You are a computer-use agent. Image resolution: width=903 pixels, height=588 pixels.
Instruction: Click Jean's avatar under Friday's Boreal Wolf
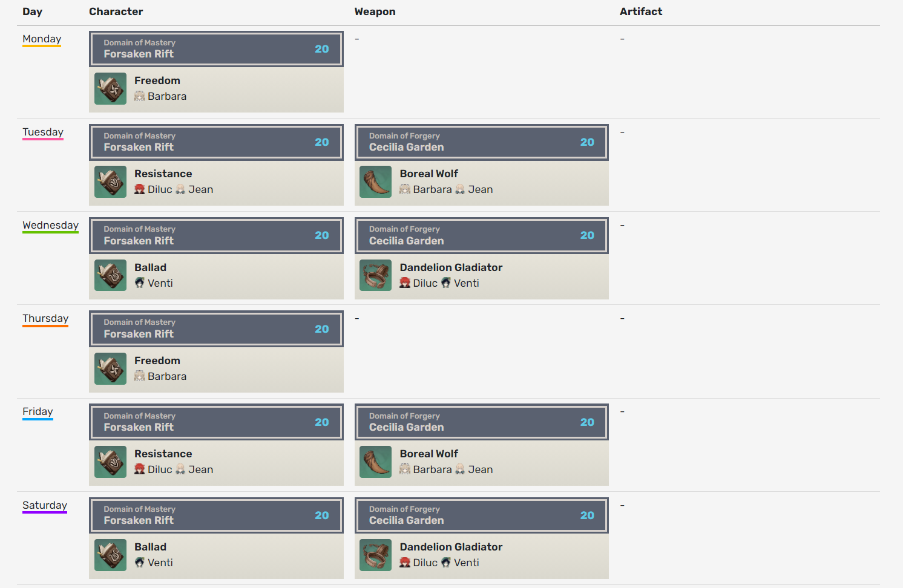(x=461, y=469)
